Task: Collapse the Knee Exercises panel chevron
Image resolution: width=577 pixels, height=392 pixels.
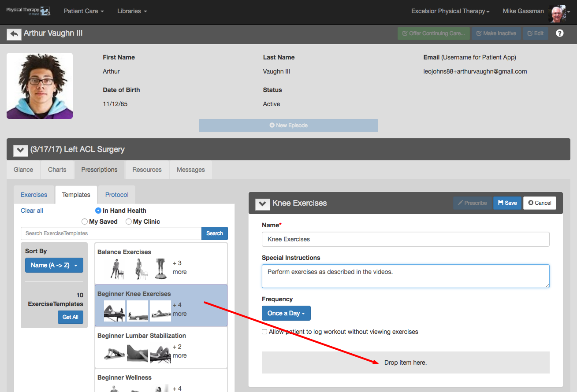Action: point(262,204)
